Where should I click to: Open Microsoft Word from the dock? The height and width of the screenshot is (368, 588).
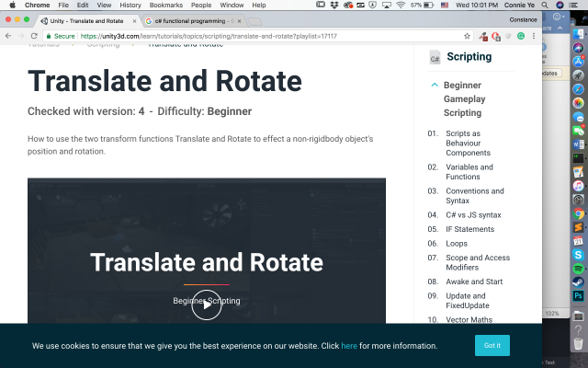[x=578, y=144]
